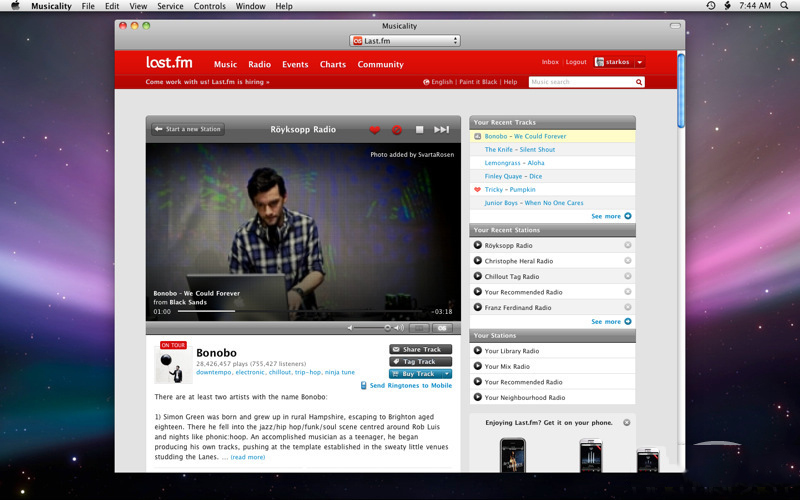Switch to Paint it Black theme

coord(478,82)
